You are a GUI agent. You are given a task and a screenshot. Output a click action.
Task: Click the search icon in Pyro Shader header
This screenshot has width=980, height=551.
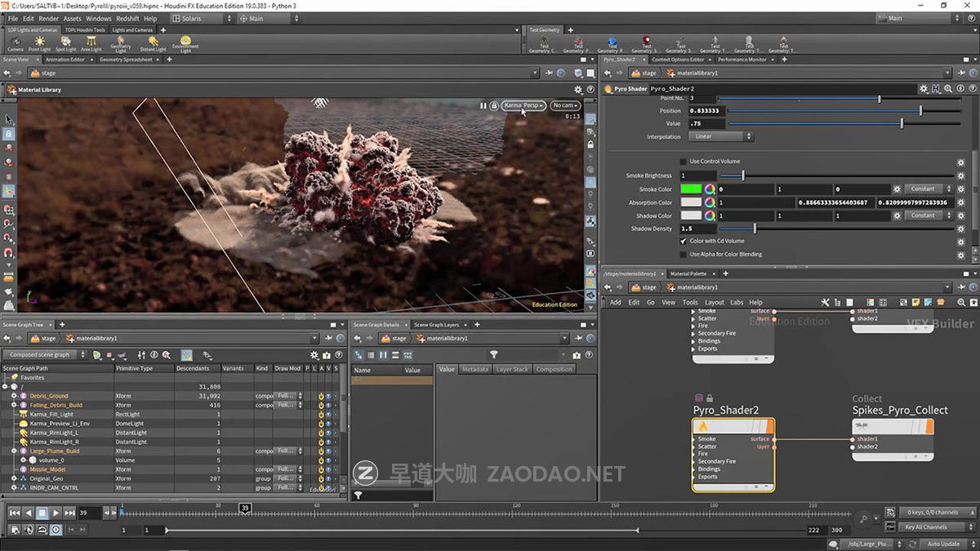[948, 88]
